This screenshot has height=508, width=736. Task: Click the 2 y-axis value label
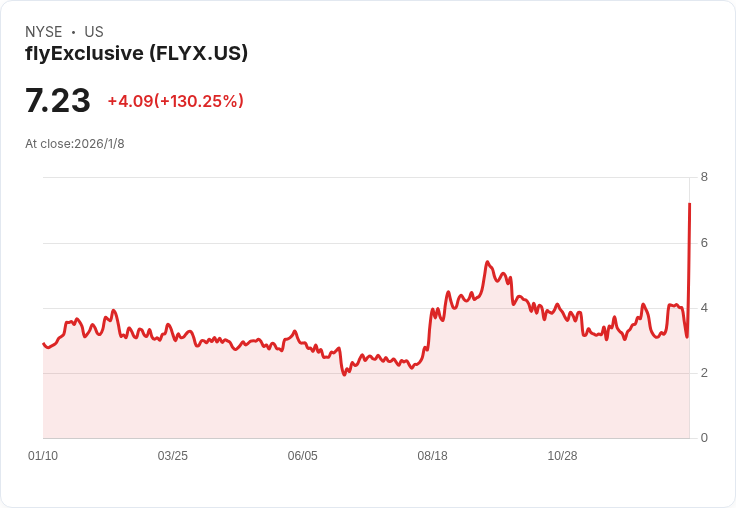pos(704,373)
